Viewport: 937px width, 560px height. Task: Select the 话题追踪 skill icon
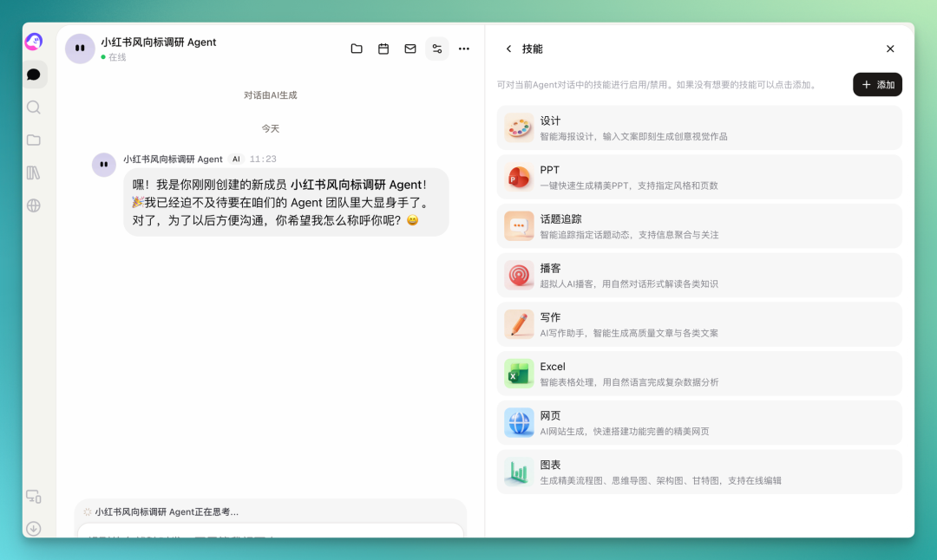click(519, 225)
